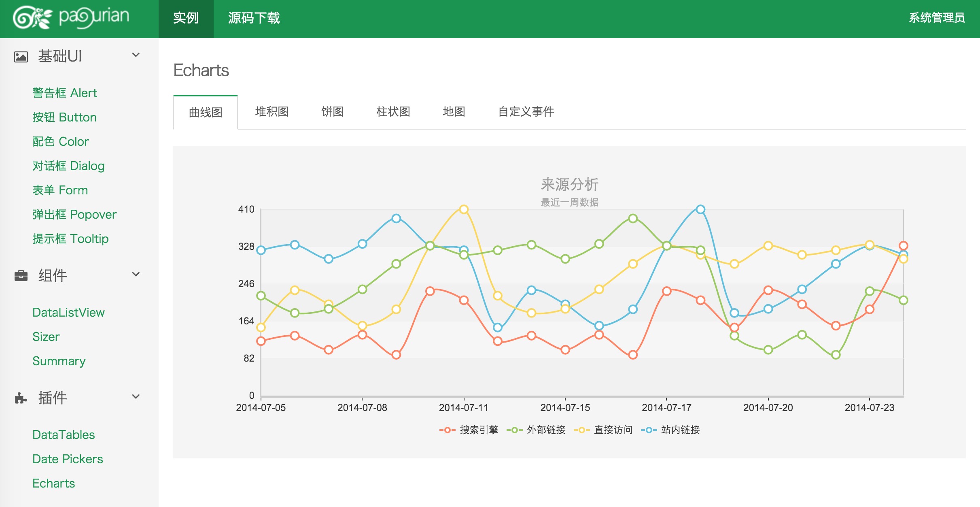The image size is (980, 507).
Task: Collapse the 基础UI section chevron
Action: [136, 55]
